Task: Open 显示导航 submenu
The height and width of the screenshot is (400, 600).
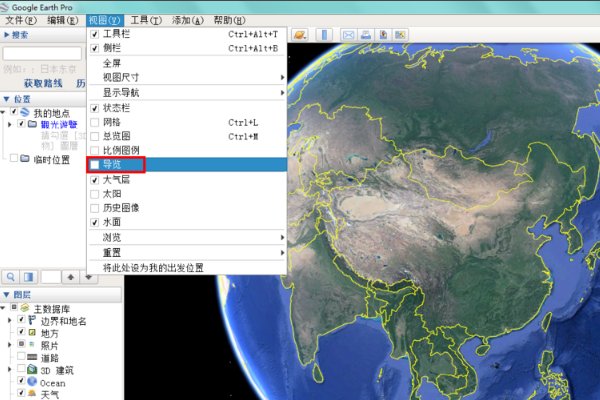Action: coord(188,93)
